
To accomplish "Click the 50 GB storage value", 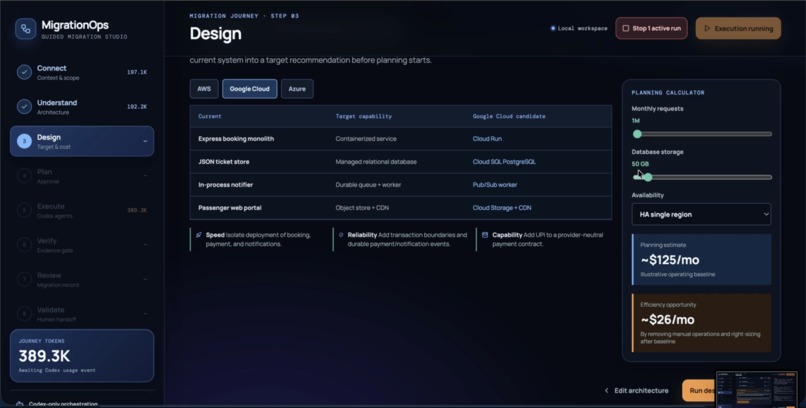I will [x=640, y=164].
